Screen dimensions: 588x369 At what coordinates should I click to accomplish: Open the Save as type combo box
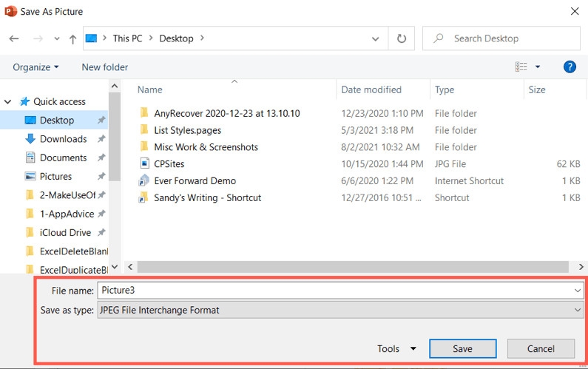pyautogui.click(x=340, y=310)
